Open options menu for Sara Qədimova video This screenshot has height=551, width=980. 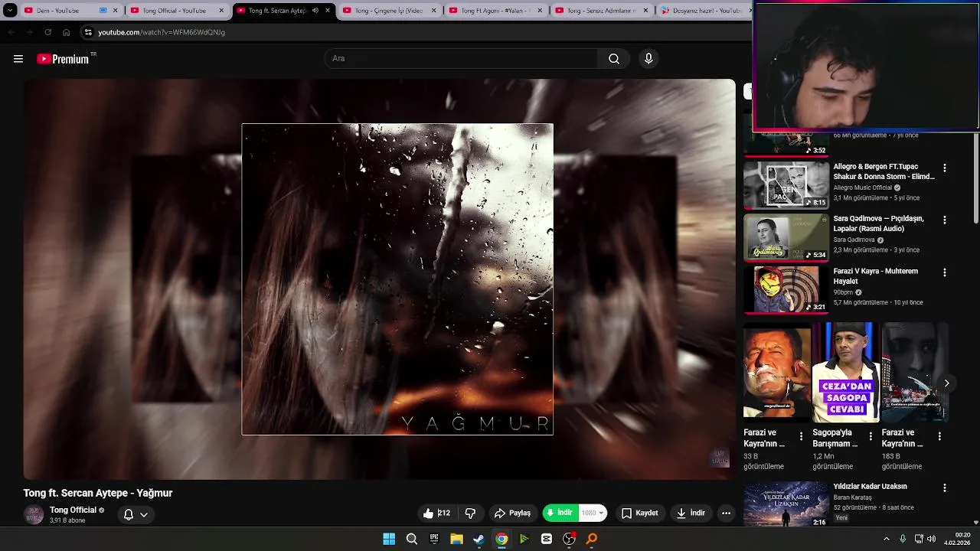(944, 220)
